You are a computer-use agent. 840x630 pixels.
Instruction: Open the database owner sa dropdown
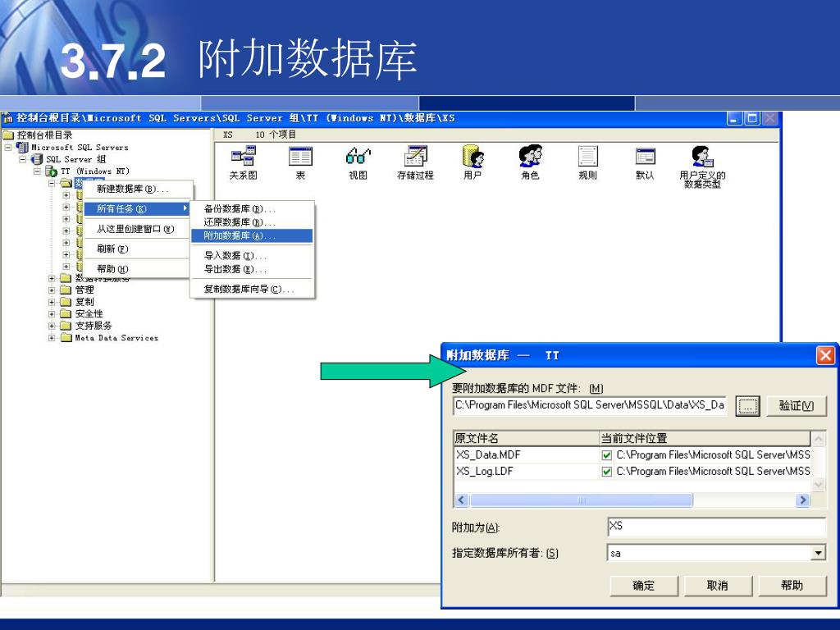(818, 554)
